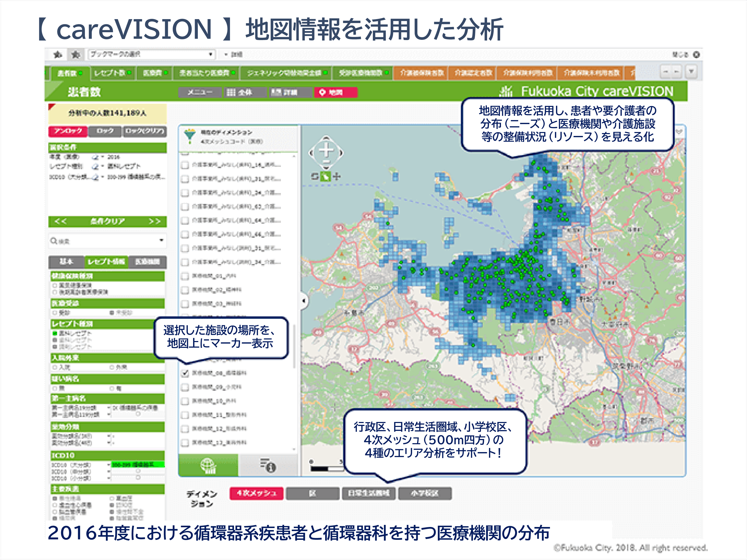Click the highlighted star bookmark icon

[x=76, y=54]
